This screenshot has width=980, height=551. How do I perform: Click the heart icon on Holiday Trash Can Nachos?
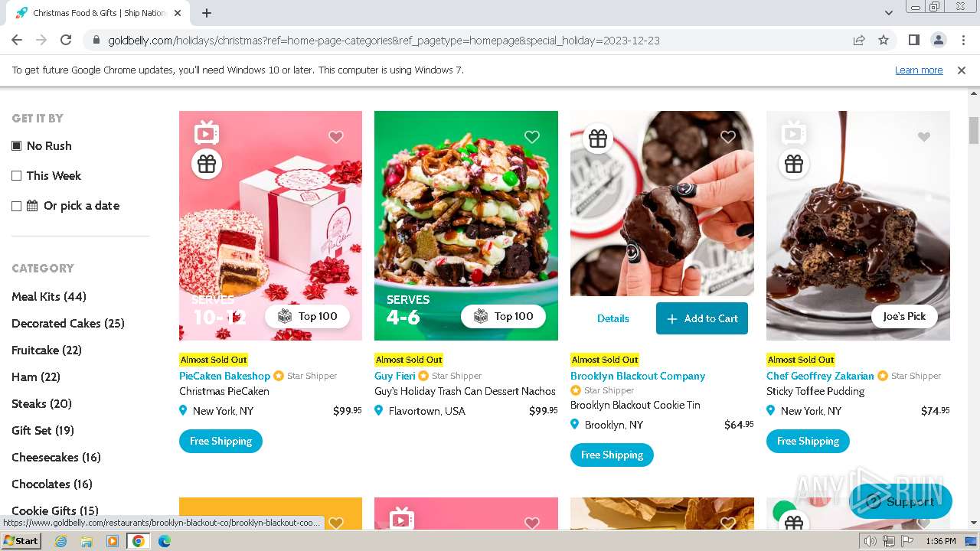coord(532,137)
